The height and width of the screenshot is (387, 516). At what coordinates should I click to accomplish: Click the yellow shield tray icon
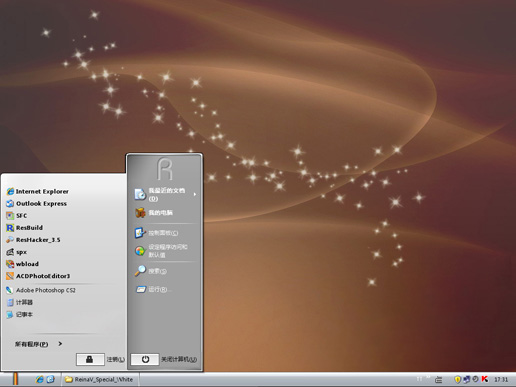(x=457, y=379)
